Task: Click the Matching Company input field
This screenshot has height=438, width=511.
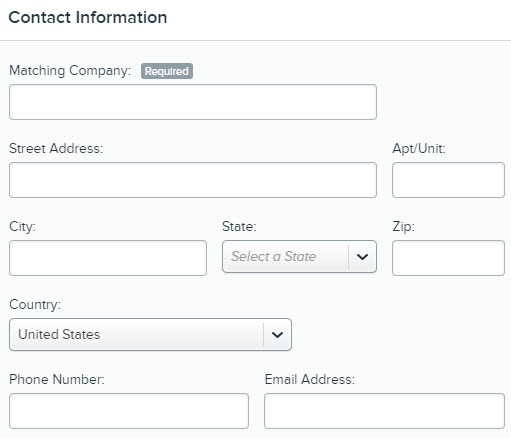Action: click(x=193, y=102)
